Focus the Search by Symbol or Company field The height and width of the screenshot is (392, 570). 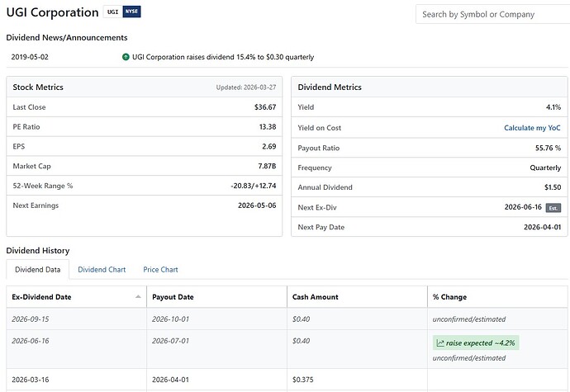point(492,15)
